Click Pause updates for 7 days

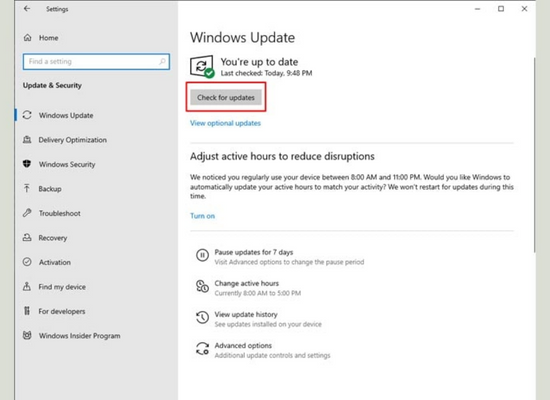tap(254, 252)
